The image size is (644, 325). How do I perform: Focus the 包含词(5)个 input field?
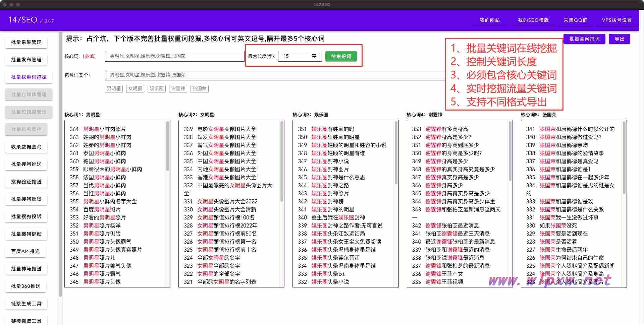(x=275, y=75)
